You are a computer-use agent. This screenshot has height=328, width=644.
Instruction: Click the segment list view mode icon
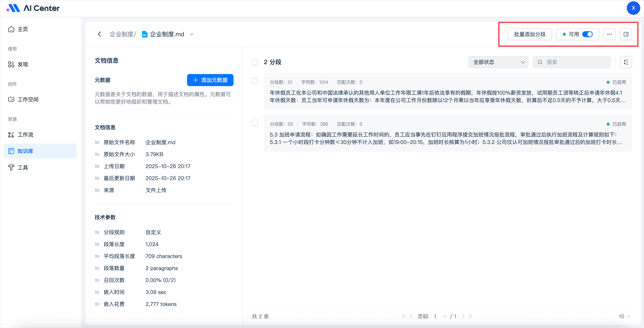626,62
